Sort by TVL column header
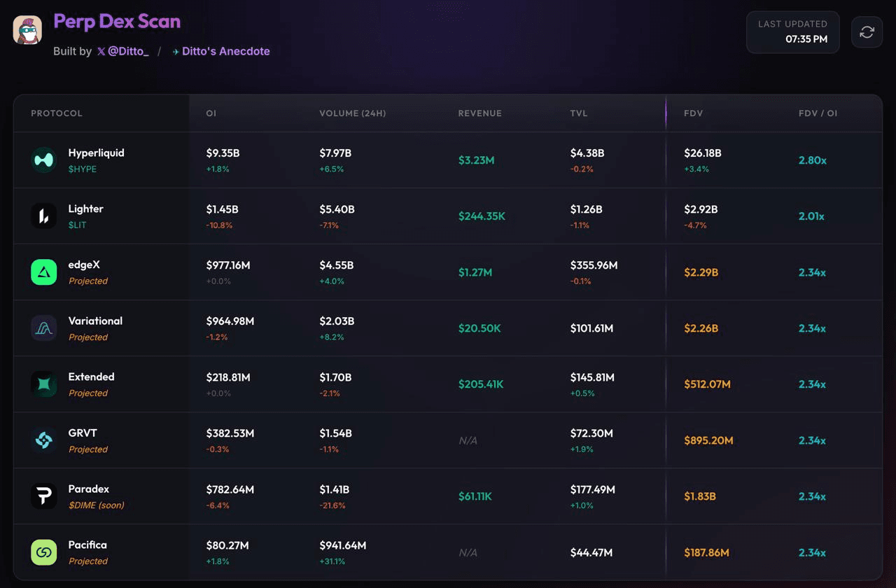 tap(579, 113)
